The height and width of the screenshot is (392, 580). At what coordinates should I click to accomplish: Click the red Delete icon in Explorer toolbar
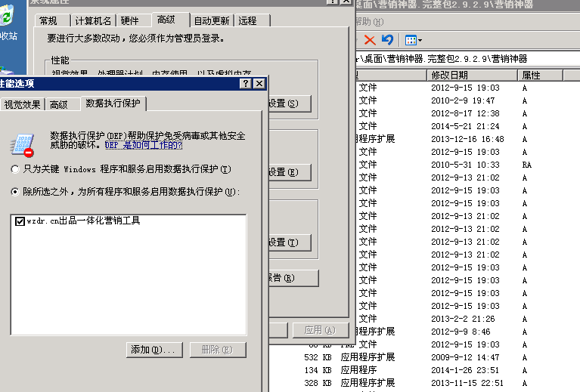pos(369,39)
